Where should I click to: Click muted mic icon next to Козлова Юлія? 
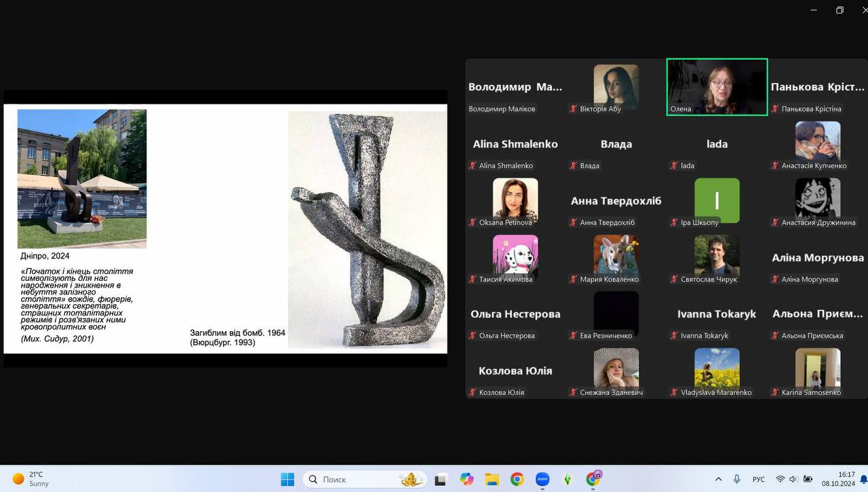click(473, 392)
